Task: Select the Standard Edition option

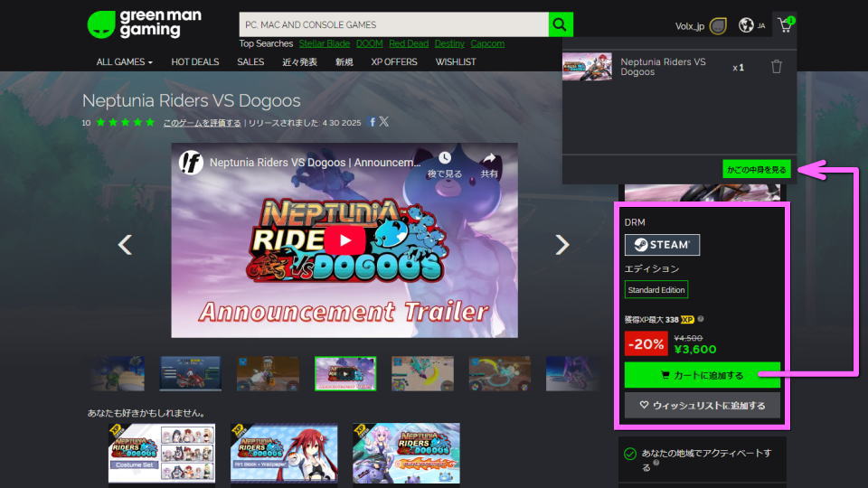Action: 656,290
